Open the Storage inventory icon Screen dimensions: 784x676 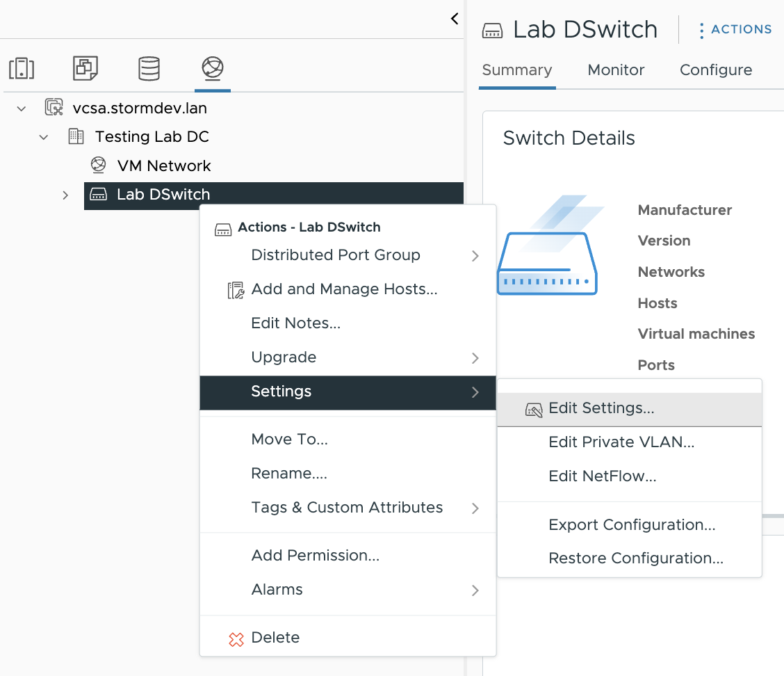tap(149, 69)
